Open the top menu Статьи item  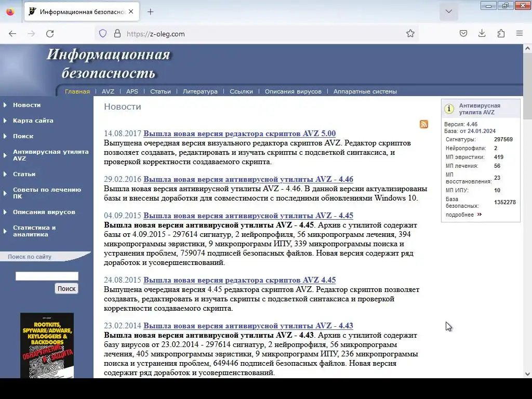click(161, 91)
